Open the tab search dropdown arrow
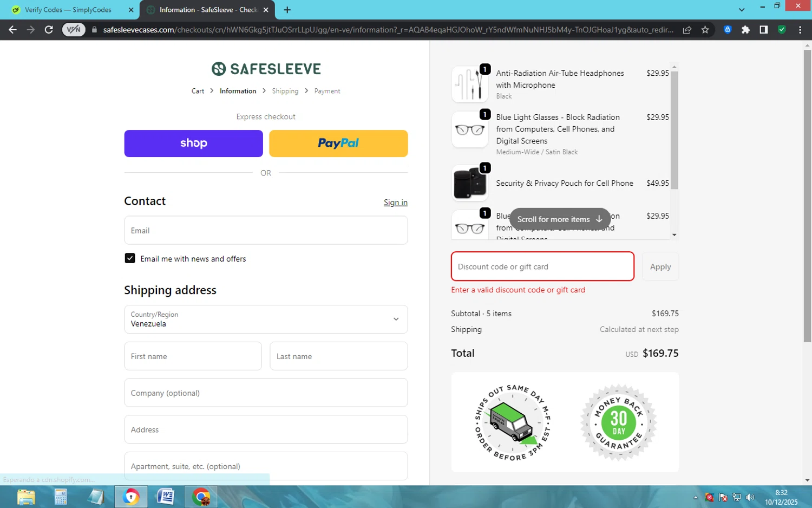Image resolution: width=812 pixels, height=508 pixels. point(742,10)
